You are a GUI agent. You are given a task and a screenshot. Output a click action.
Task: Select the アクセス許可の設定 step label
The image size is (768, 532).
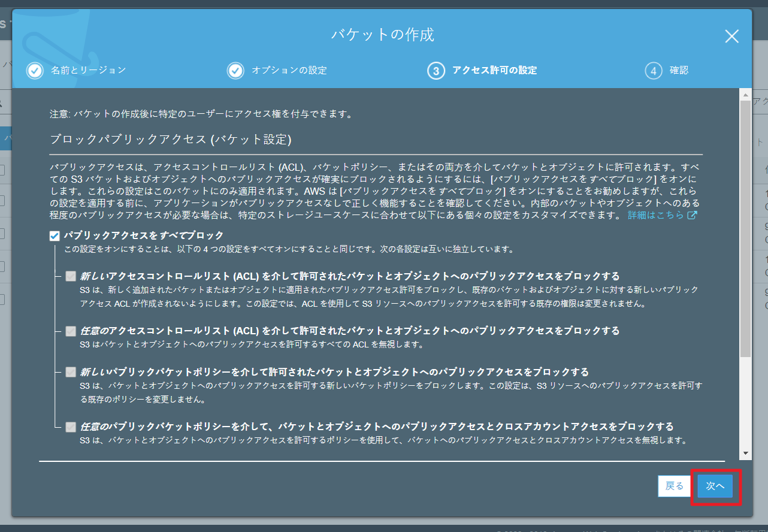pos(494,70)
